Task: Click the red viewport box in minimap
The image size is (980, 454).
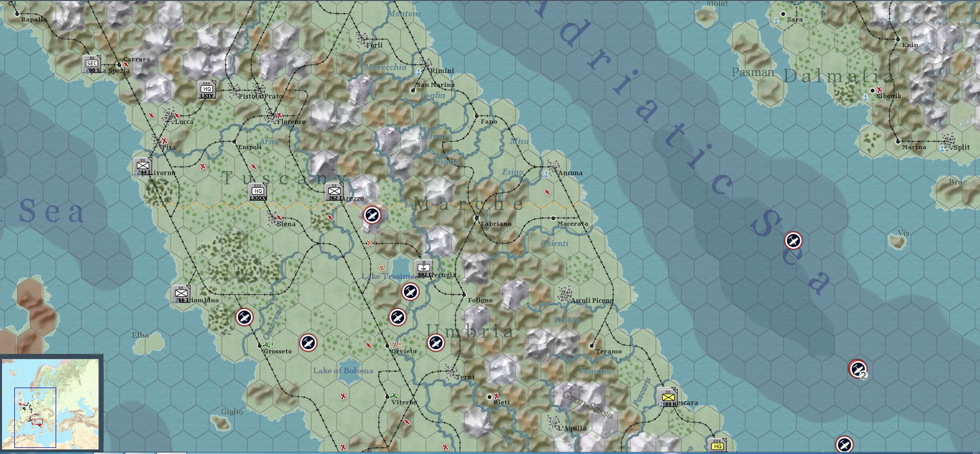Action: (37, 422)
